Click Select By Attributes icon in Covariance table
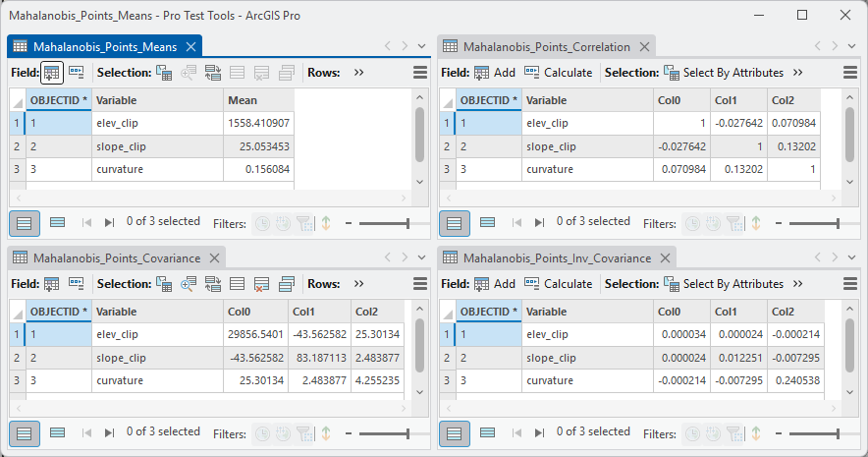Image resolution: width=868 pixels, height=457 pixels. [164, 284]
